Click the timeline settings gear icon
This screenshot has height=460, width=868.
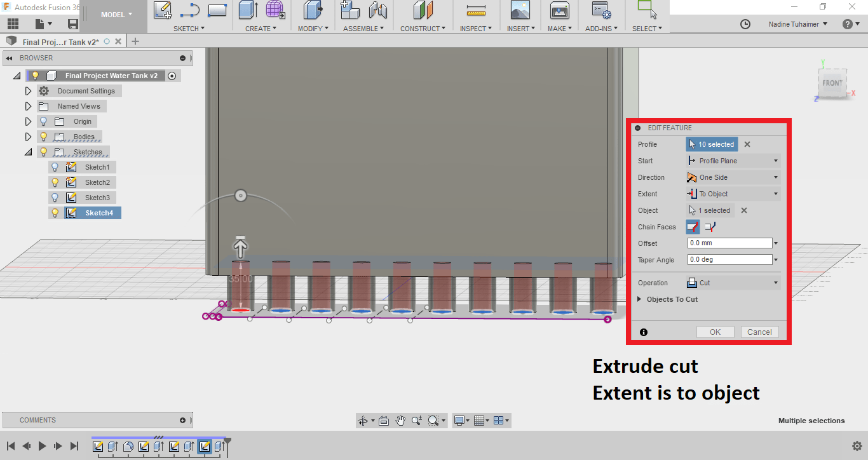[x=857, y=446]
